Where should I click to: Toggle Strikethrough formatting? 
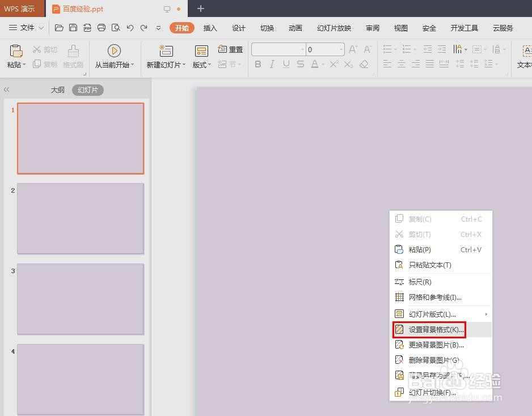click(300, 64)
